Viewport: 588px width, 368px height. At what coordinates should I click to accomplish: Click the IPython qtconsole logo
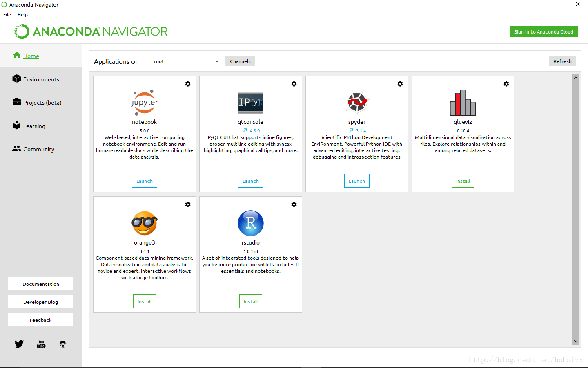251,103
